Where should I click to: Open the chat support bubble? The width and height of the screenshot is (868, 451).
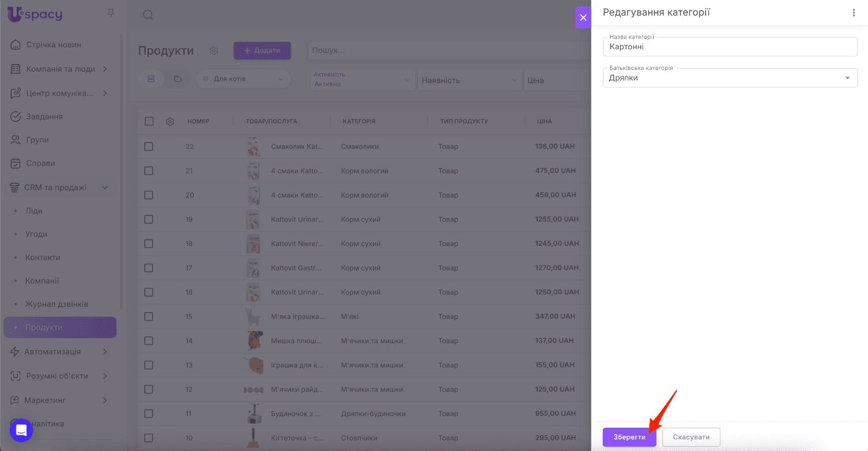(x=21, y=430)
